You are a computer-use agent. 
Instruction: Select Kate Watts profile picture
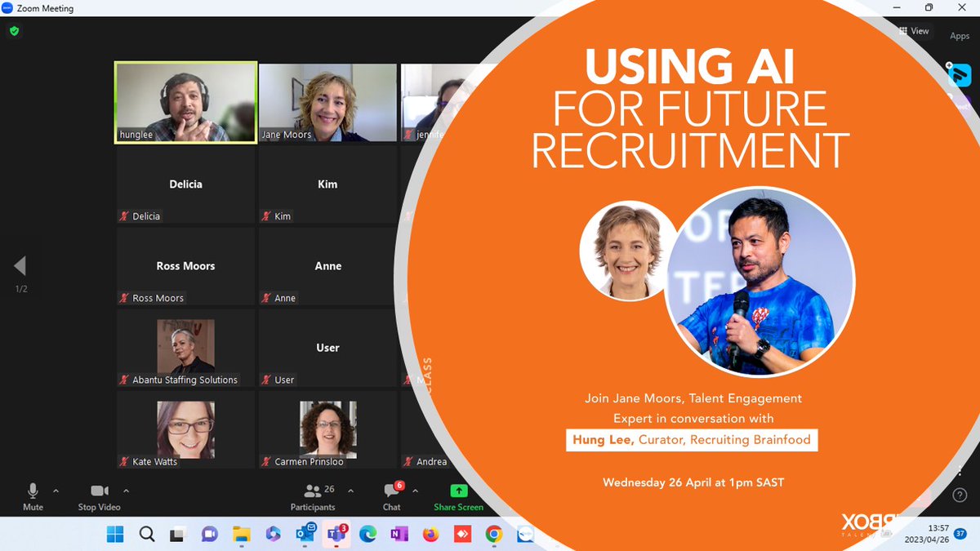(x=186, y=428)
